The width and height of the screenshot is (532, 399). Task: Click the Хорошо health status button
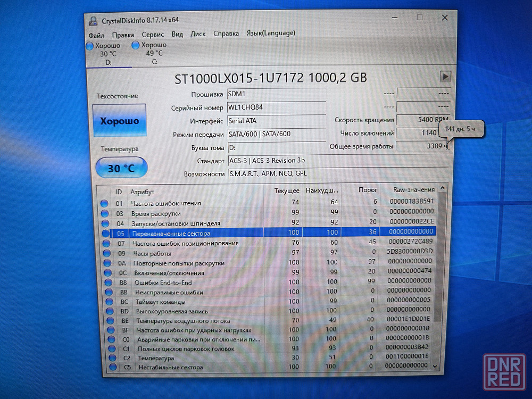(x=120, y=121)
